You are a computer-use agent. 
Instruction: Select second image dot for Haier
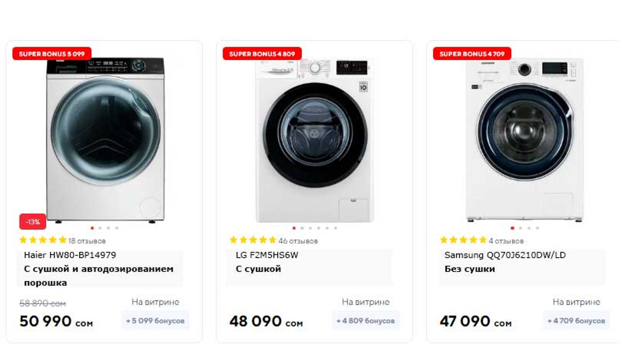(100, 228)
